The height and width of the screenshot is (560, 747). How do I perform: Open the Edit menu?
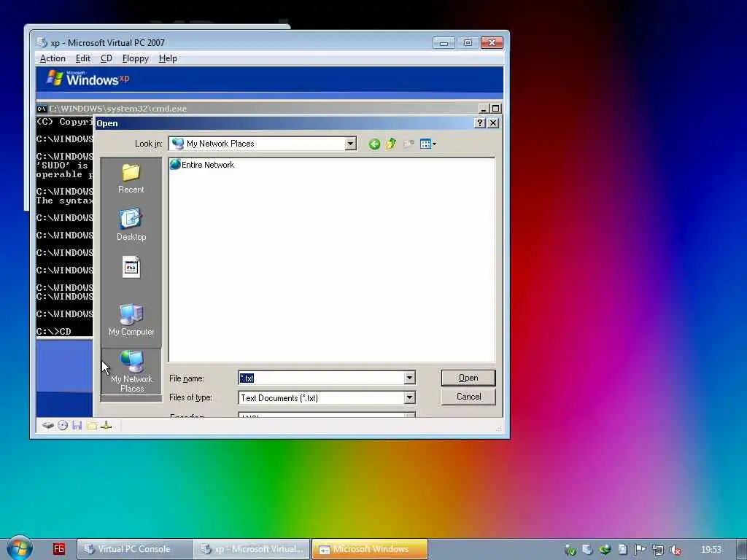[x=83, y=58]
